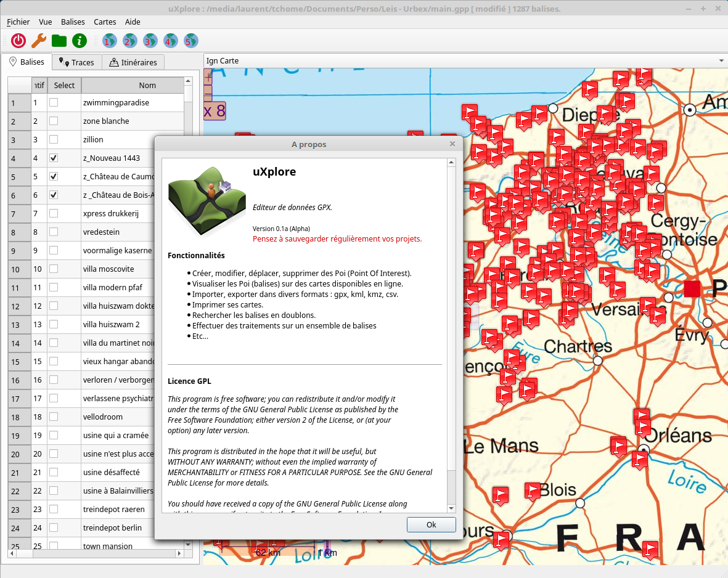This screenshot has height=578, width=728.
Task: Click table horizontal scroll left arrow
Action: click(x=12, y=553)
